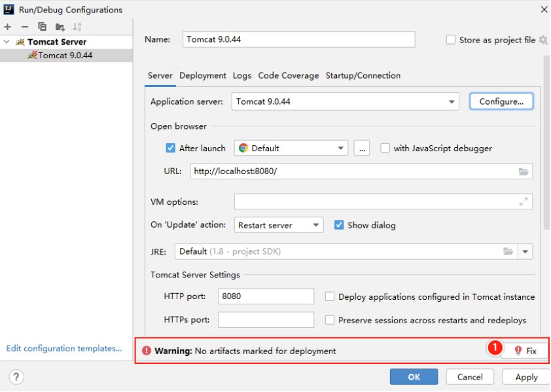
Task: Click the IntelliJ icon in the title bar
Action: [x=9, y=9]
